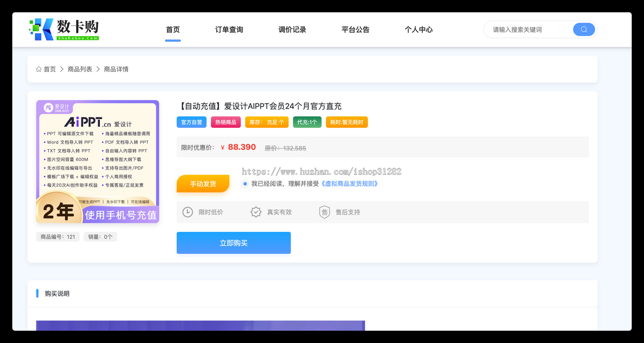Click 商品详情 in the breadcrumb
Screen dimensions: 644x343
(x=116, y=69)
